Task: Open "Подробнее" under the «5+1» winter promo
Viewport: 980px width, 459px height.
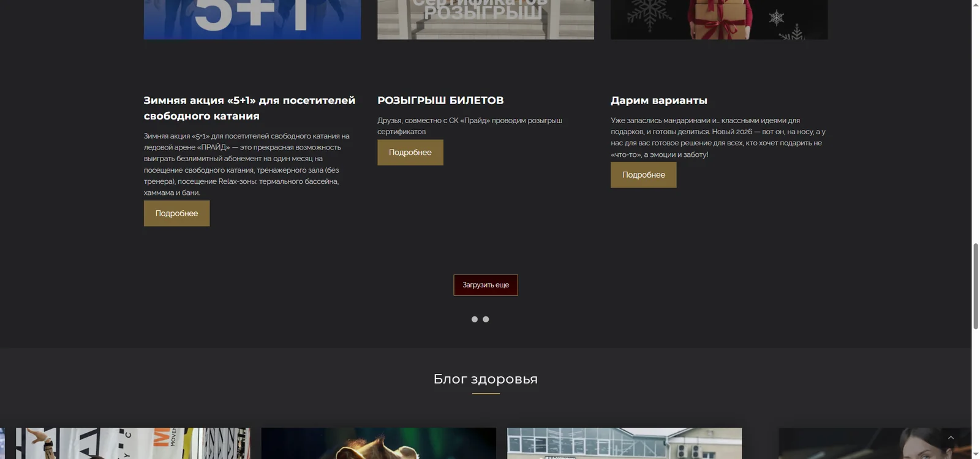Action: click(x=176, y=213)
